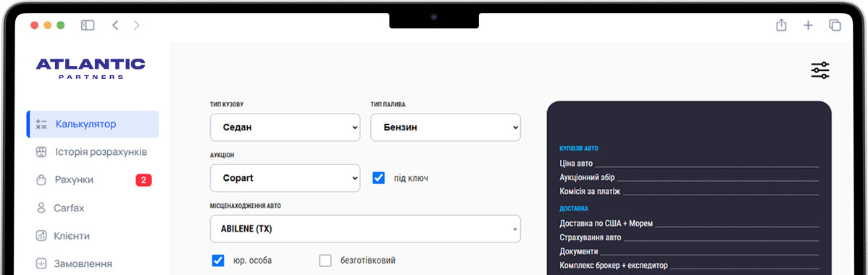
Task: Click the browser share icon
Action: tap(781, 25)
